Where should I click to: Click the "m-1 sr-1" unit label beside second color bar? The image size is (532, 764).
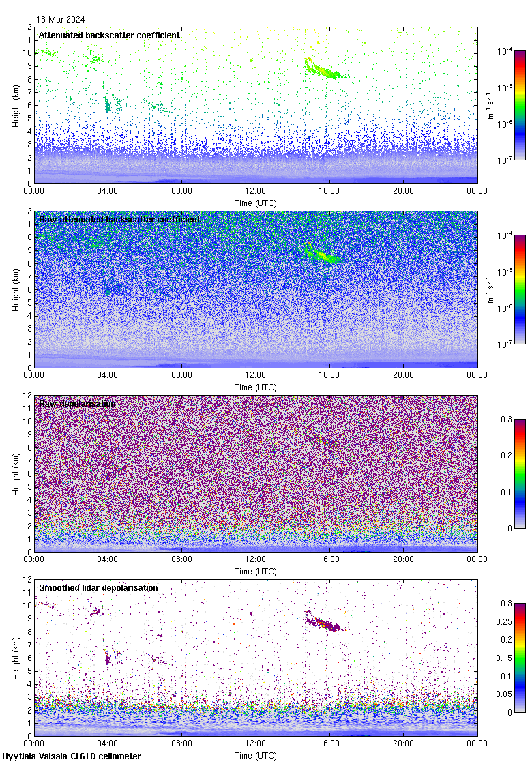pyautogui.click(x=490, y=290)
